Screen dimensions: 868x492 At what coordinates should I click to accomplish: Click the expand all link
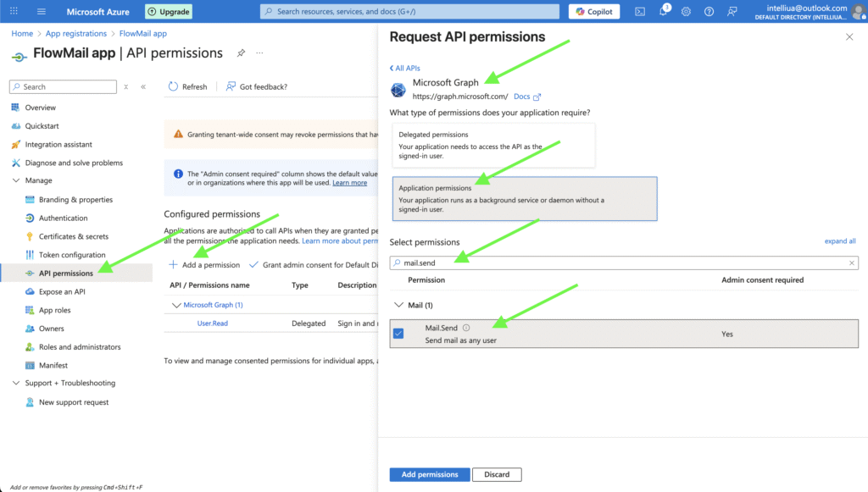tap(840, 241)
